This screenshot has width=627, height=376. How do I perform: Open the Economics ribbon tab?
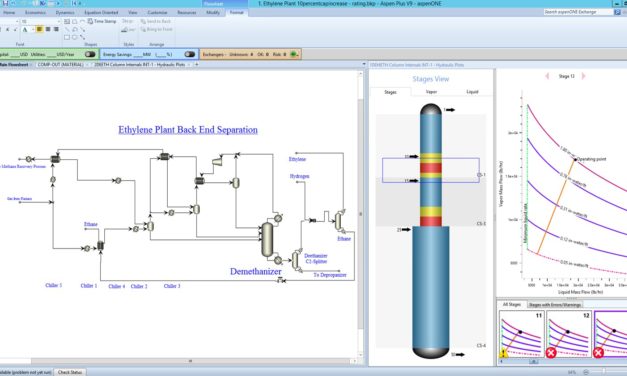pyautogui.click(x=35, y=13)
